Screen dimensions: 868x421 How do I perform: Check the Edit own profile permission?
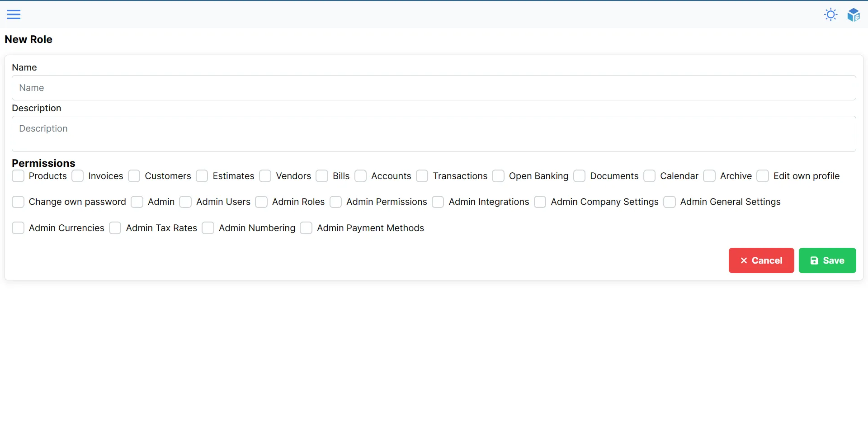point(763,176)
